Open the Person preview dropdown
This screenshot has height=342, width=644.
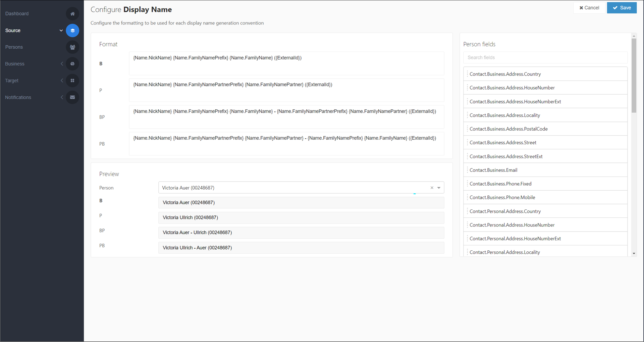439,188
